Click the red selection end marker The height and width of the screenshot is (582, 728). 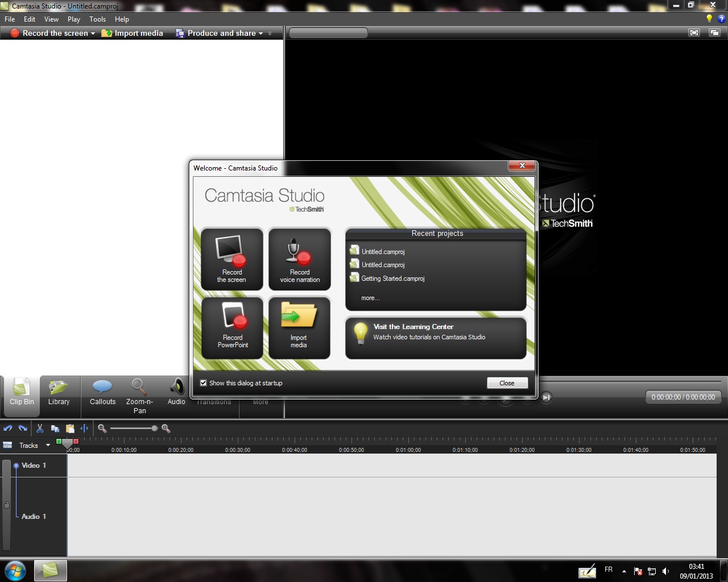coord(76,441)
